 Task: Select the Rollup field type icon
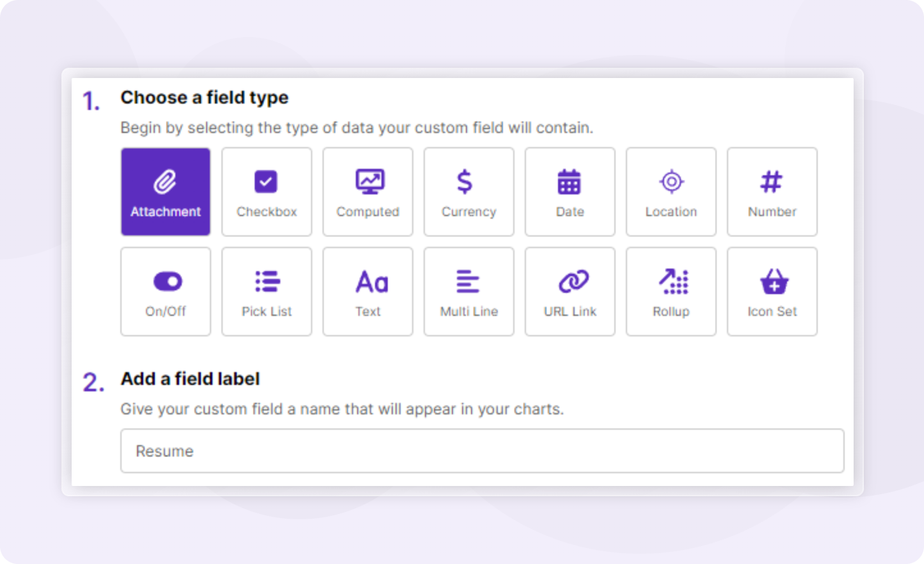pos(671,291)
